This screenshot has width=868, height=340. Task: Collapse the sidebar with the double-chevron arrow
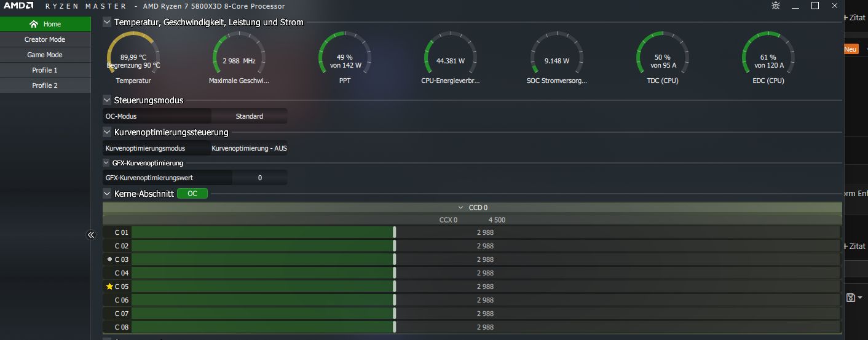[x=91, y=235]
